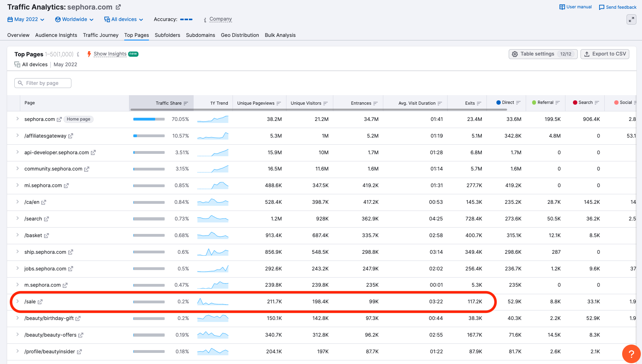Switch to the Traffic Journey tab
Image resolution: width=642 pixels, height=364 pixels.
point(101,35)
